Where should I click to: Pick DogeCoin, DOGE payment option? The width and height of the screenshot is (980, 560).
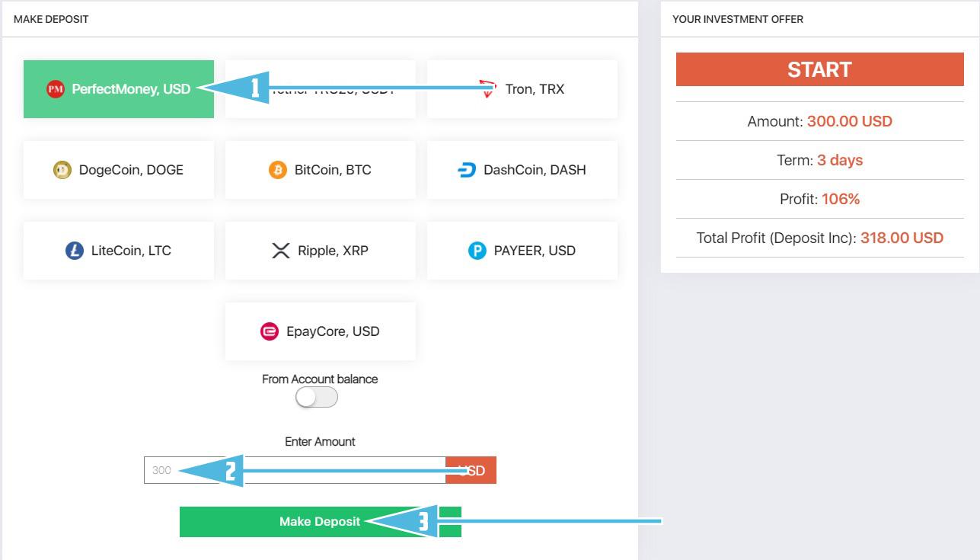tap(119, 170)
